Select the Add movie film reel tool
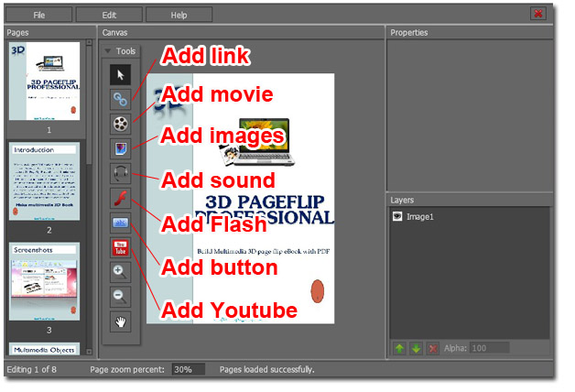Image resolution: width=575 pixels, height=392 pixels. (x=120, y=124)
